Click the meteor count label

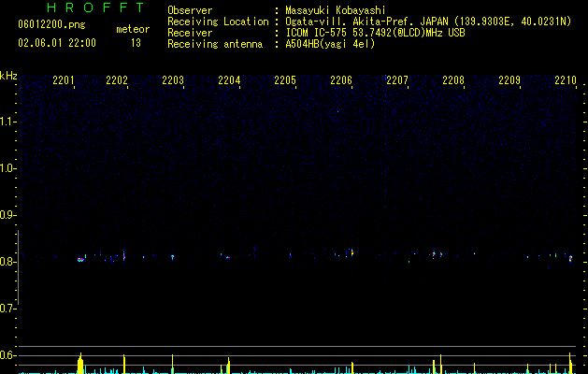point(133,29)
